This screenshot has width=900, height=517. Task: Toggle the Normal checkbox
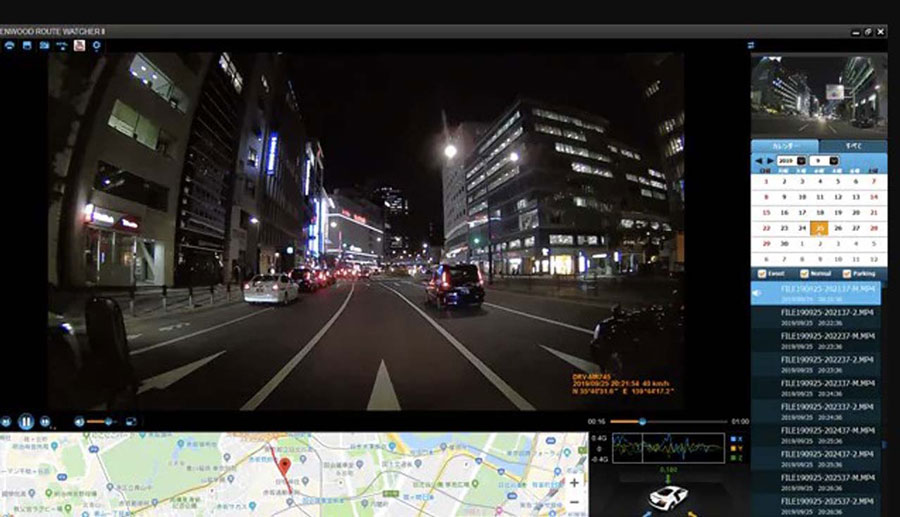coord(804,274)
